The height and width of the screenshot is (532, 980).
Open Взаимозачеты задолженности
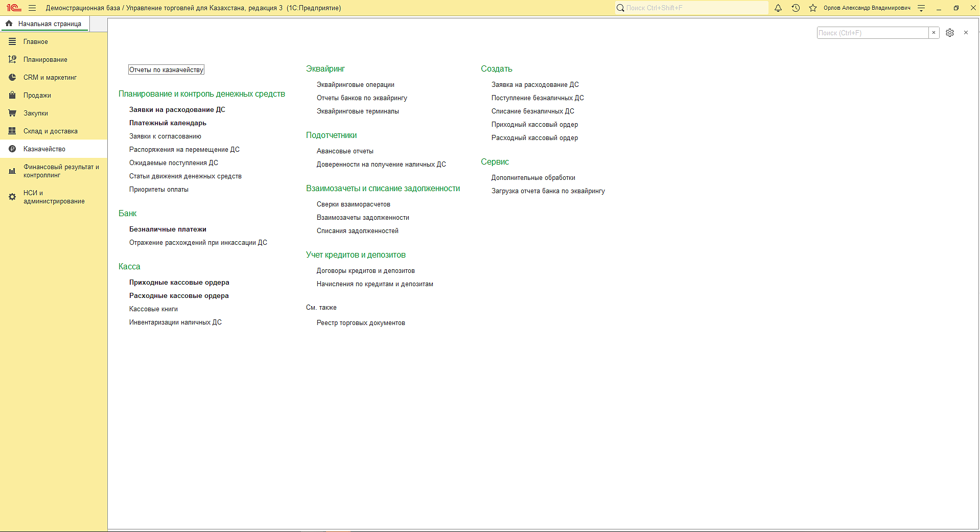[x=363, y=217]
